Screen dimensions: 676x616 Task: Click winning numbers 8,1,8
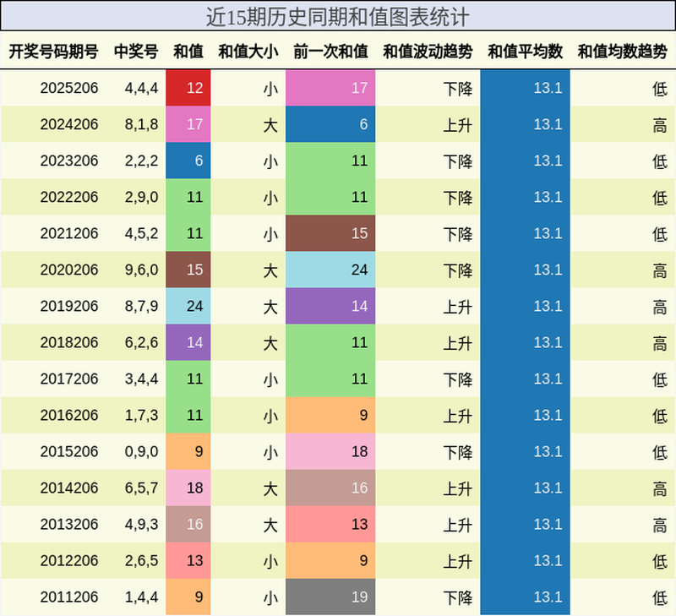tap(141, 124)
